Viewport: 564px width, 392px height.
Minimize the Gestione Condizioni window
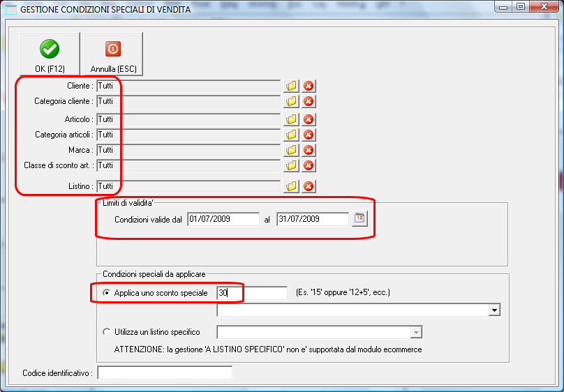[x=503, y=7]
